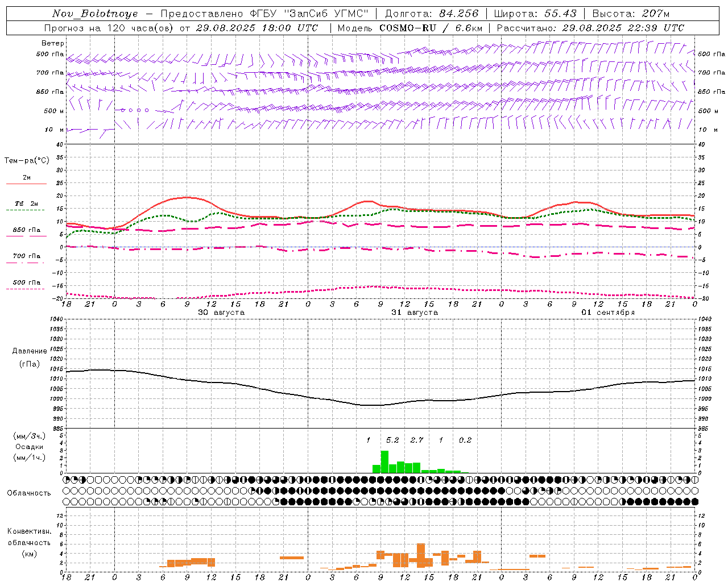Image resolution: width=728 pixels, height=582 pixels.
Task: Click the Ветер panel label
Action: 53,43
